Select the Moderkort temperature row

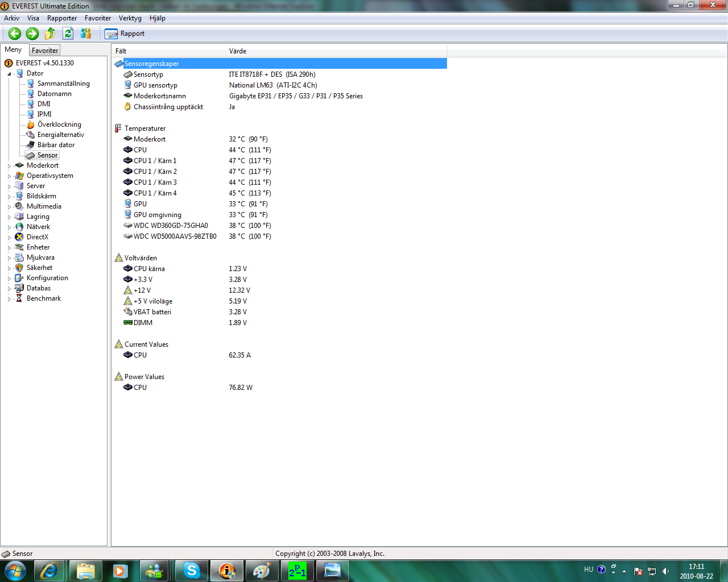280,139
